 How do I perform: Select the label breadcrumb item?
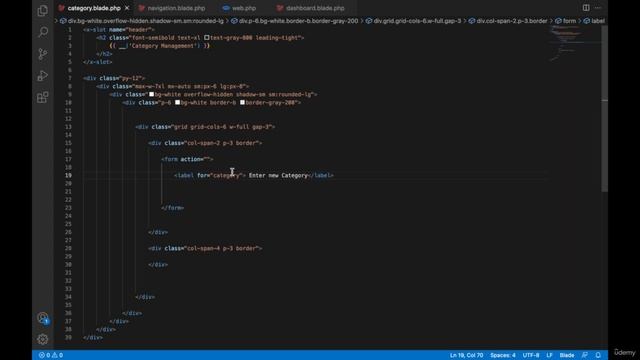[594, 21]
